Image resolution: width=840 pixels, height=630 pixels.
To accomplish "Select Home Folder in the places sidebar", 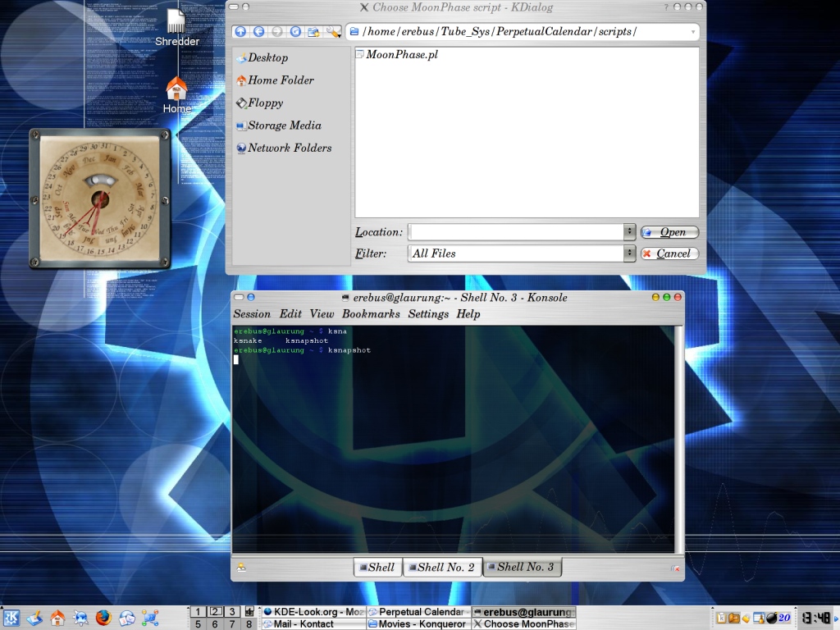I will (x=275, y=80).
